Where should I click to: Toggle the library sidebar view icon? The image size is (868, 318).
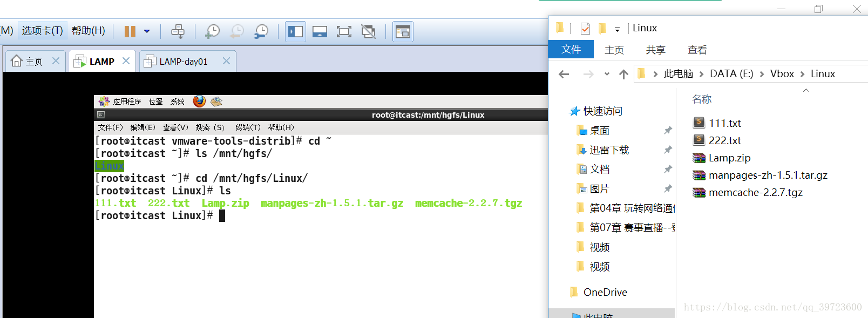pos(295,31)
